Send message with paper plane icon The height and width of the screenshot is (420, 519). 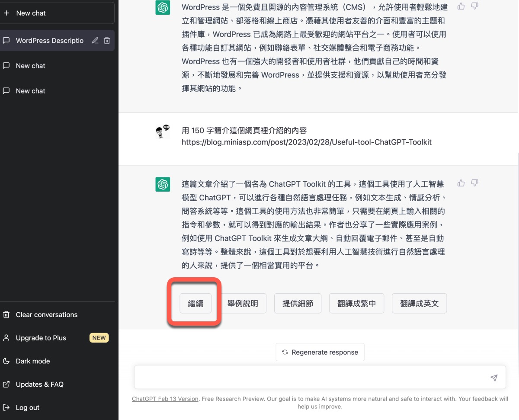[494, 378]
